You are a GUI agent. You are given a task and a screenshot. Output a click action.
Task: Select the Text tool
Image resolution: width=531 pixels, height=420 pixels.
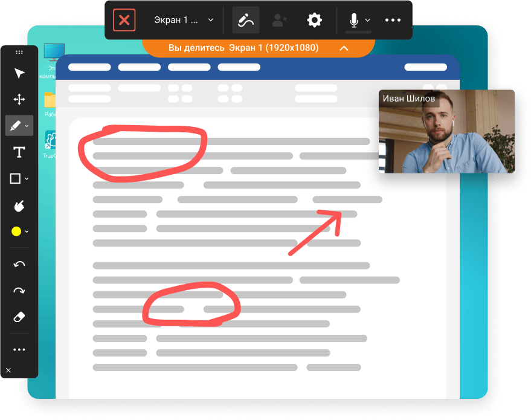coord(19,152)
